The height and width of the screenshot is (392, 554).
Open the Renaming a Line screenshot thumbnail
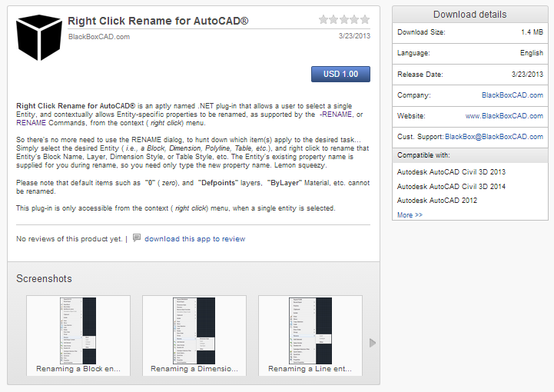click(x=310, y=335)
